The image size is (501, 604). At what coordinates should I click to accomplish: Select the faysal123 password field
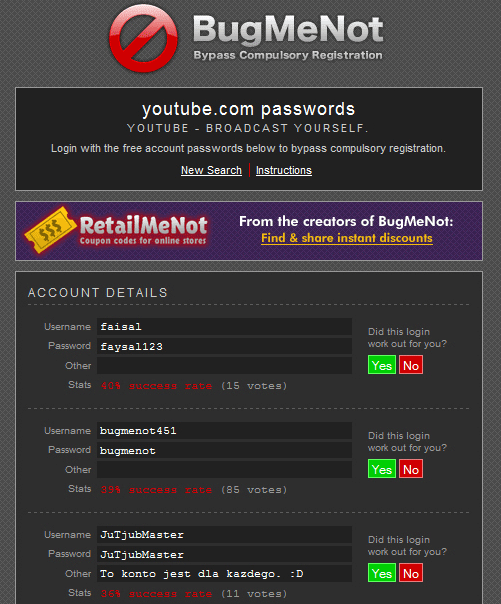(x=224, y=346)
